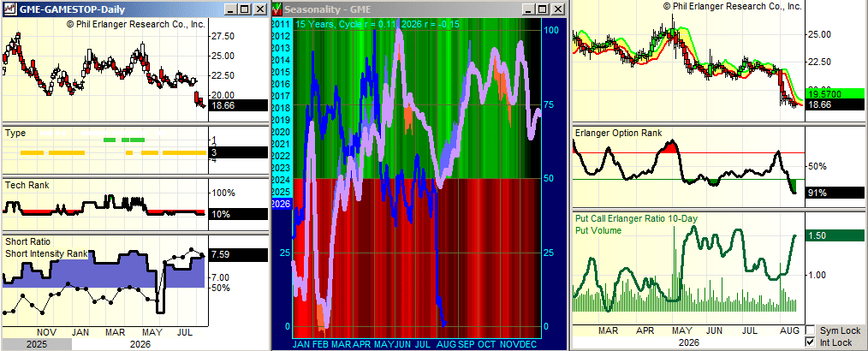Screen dimensions: 868x351
Task: Close the GME-GAMESTOP-Daily chart window
Action: 259,9
